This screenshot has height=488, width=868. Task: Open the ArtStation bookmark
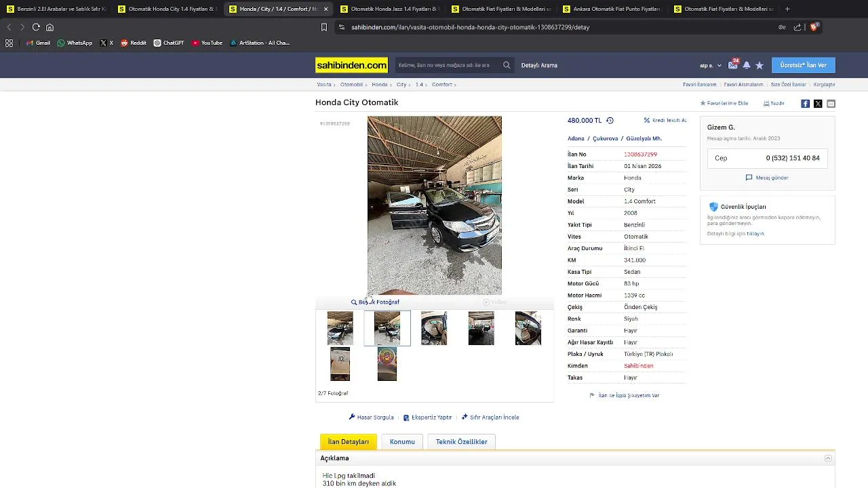click(260, 43)
